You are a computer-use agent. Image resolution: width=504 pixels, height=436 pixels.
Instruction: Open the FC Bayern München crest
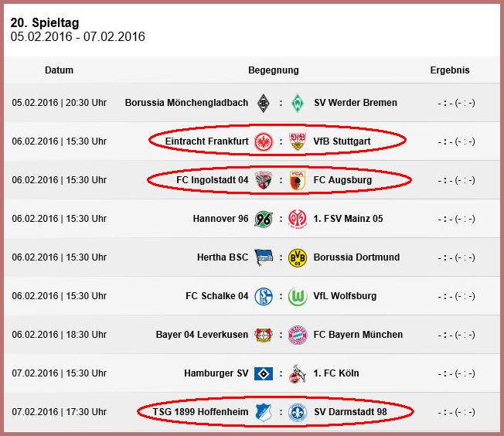tap(298, 335)
